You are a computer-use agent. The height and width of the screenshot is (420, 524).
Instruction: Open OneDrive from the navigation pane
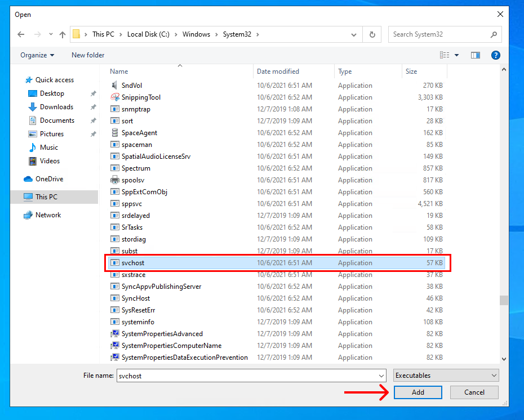49,178
